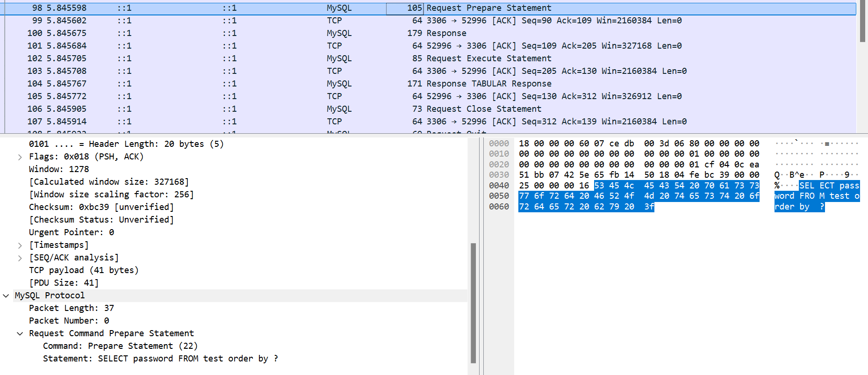This screenshot has height=375, width=868.
Task: Click the Command: Prepare Statement (22) line
Action: pos(120,346)
